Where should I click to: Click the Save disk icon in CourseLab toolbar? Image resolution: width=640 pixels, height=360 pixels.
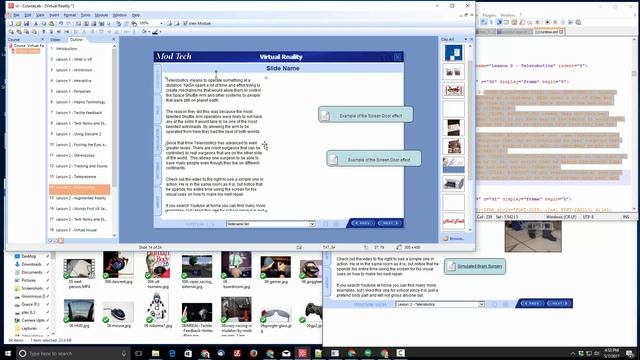point(26,24)
